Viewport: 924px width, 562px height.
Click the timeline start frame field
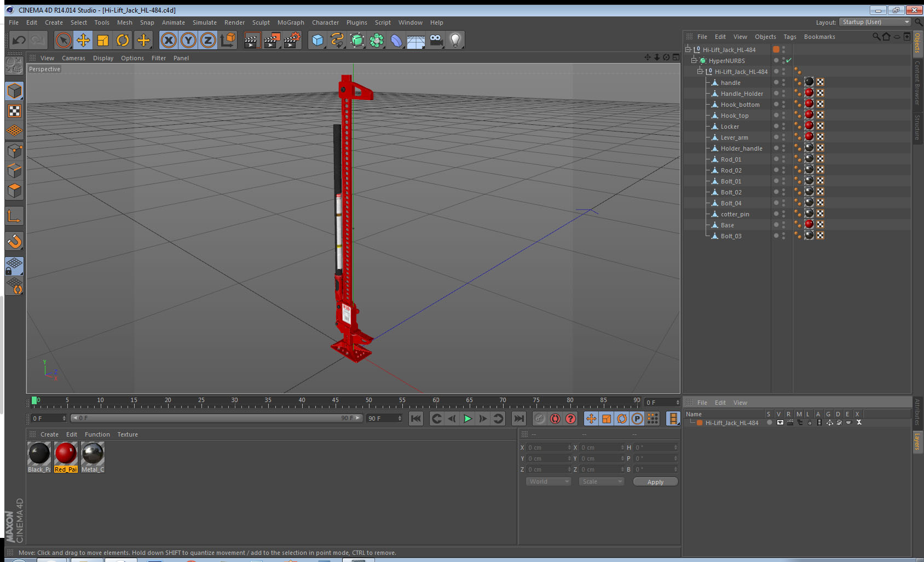49,418
